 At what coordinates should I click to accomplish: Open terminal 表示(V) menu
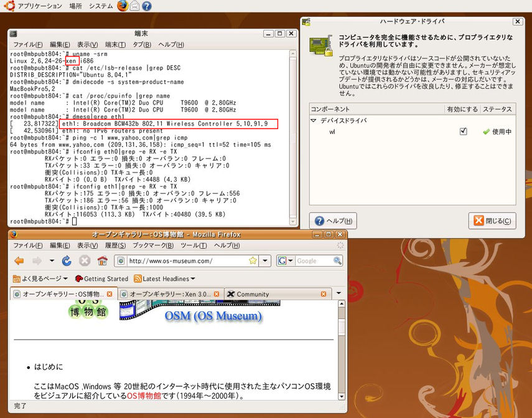click(88, 44)
